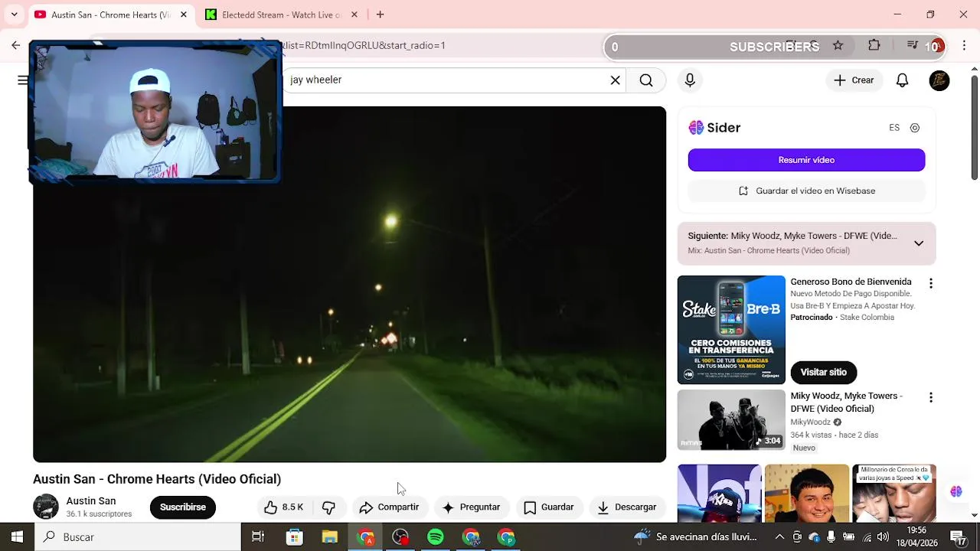Expand the Siguiente mix playlist chevron
The height and width of the screenshot is (551, 980).
pos(919,243)
